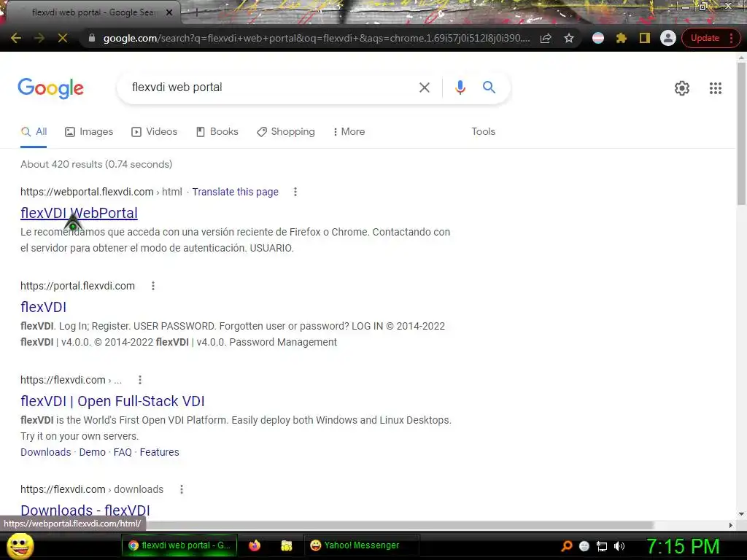
Task: Open the volume speaker tray icon
Action: click(x=619, y=546)
